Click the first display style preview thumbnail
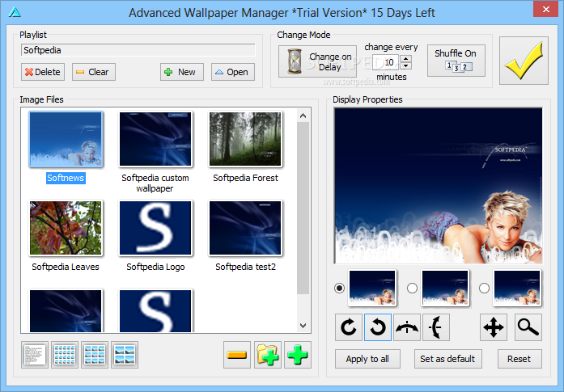Viewport: 564px width, 392px height. click(x=373, y=289)
